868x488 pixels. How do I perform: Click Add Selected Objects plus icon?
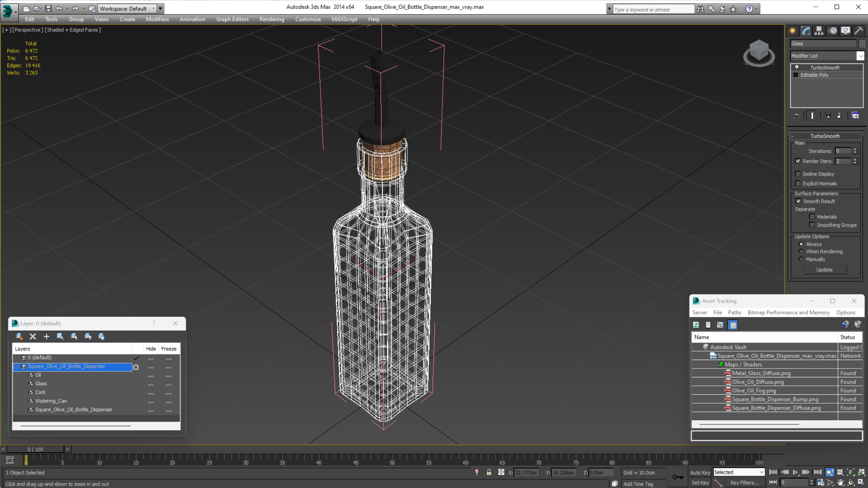[x=47, y=336]
